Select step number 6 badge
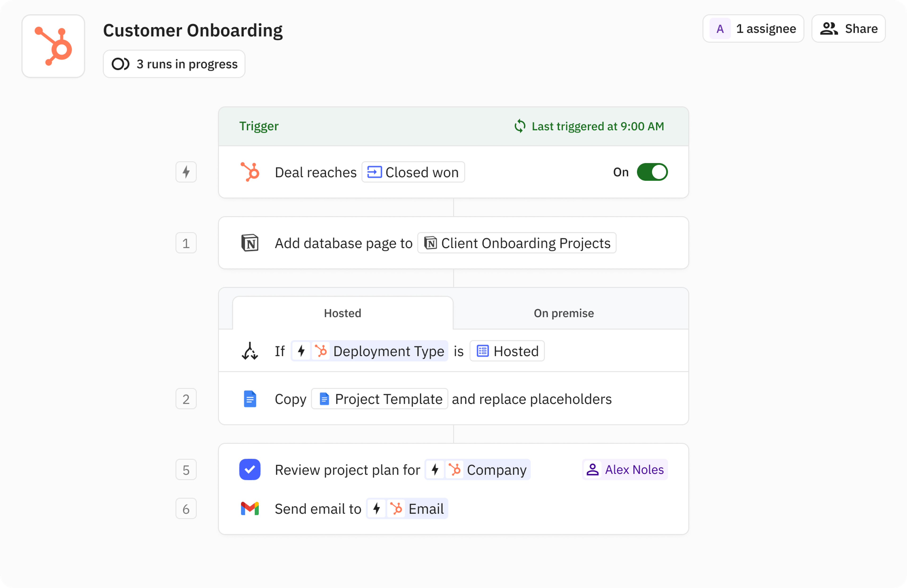The image size is (907, 588). (x=186, y=509)
